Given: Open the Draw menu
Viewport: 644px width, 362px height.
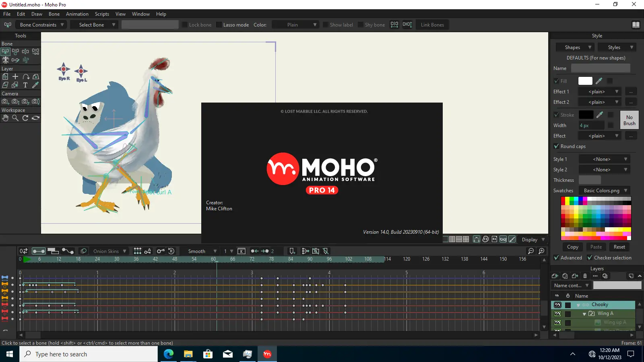Looking at the screenshot, I should click(x=37, y=14).
